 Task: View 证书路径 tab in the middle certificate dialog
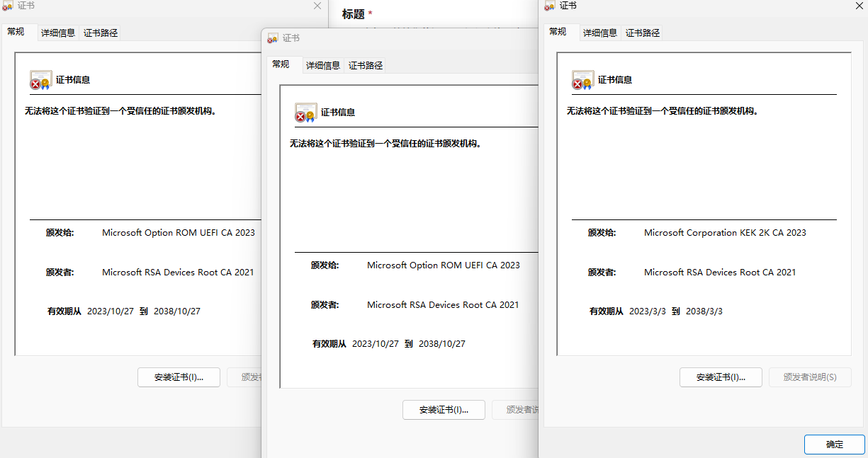click(x=366, y=65)
